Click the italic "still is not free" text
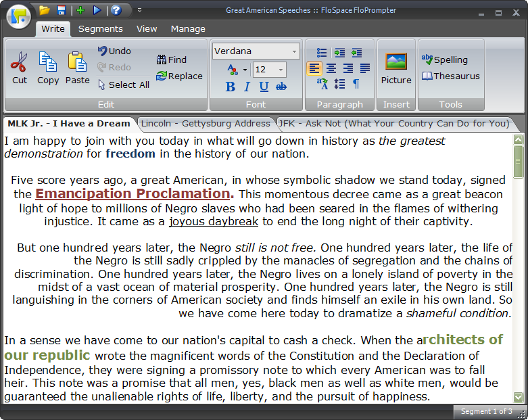 pos(275,248)
